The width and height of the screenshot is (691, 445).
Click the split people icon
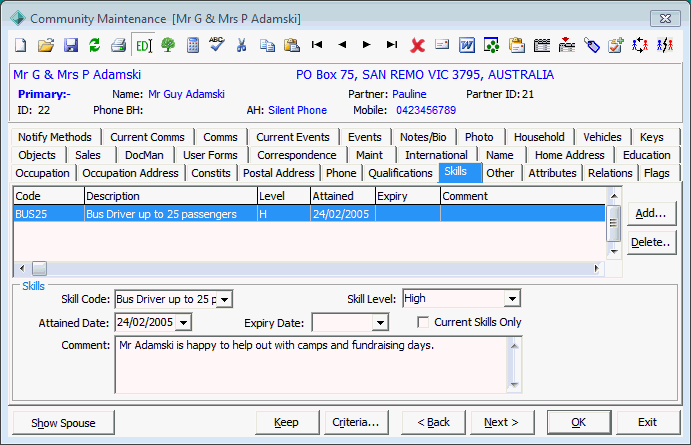[x=665, y=45]
